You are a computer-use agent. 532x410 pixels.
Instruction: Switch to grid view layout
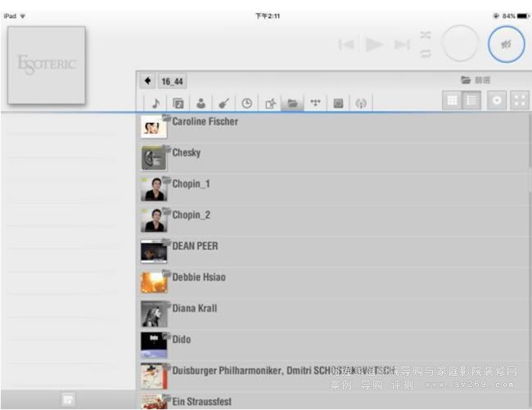click(x=451, y=101)
